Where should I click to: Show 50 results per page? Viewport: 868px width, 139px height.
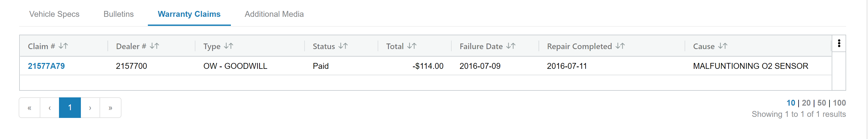coord(822,103)
